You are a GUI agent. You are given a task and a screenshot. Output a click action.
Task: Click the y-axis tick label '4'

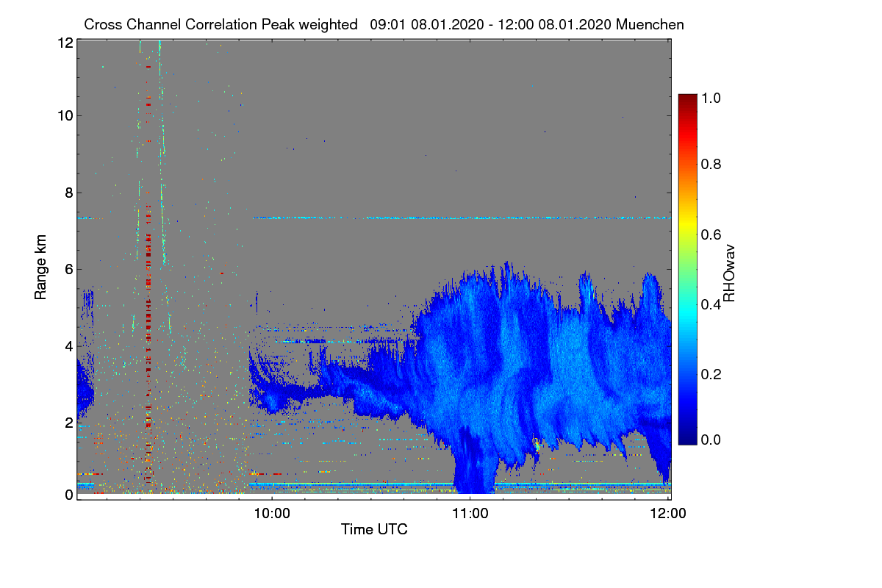68,345
